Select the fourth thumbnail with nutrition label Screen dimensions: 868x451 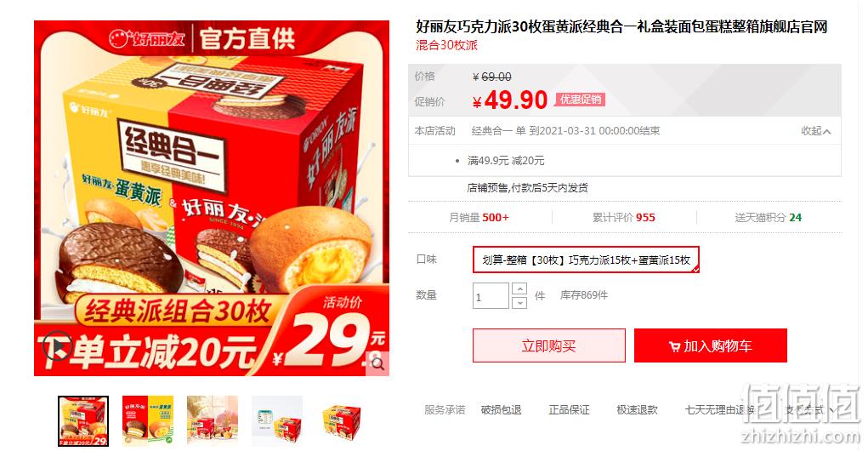(277, 421)
